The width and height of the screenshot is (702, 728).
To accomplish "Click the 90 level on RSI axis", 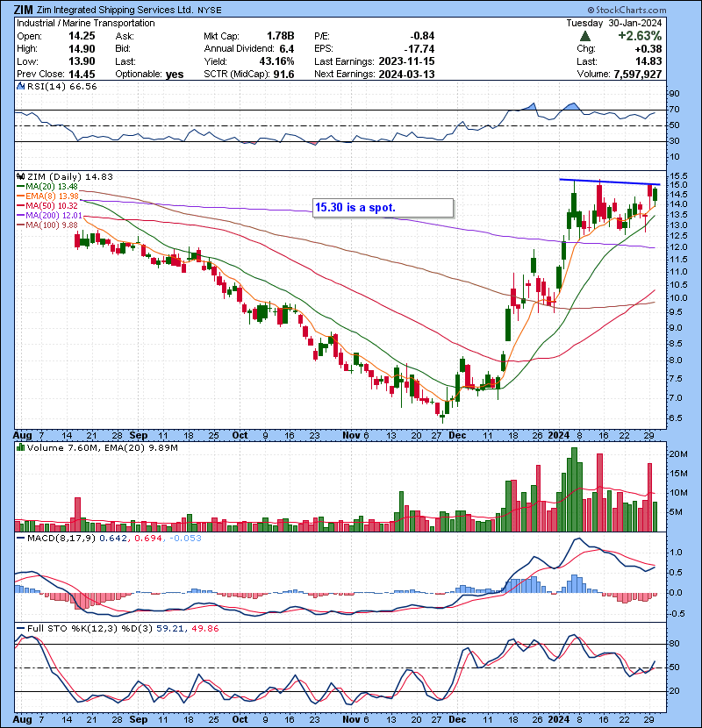I will click(674, 94).
